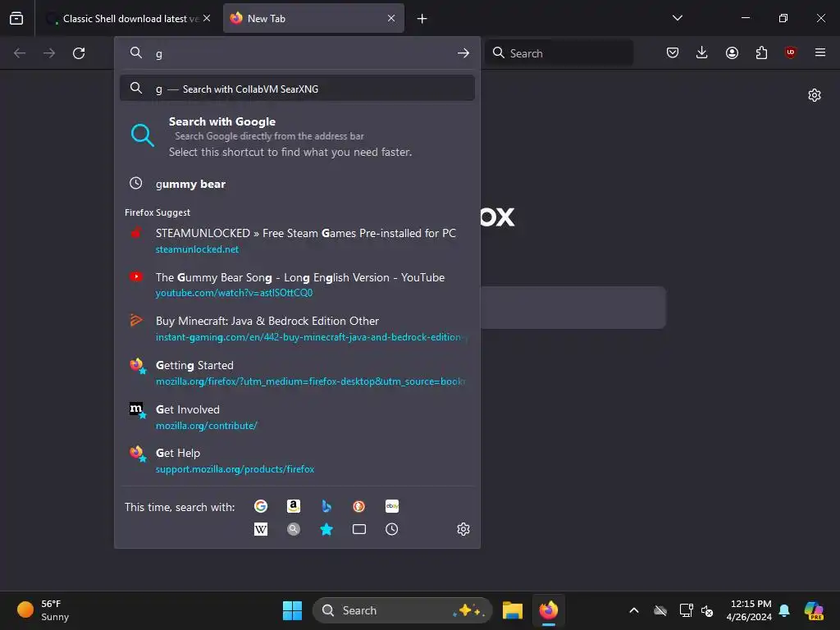Open the notifications bell icon
840x630 pixels.
(784, 610)
